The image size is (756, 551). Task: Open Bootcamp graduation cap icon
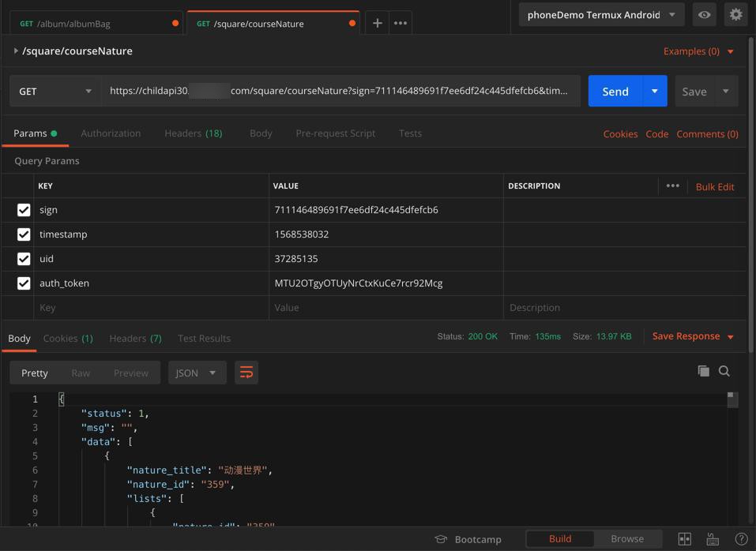pyautogui.click(x=441, y=539)
